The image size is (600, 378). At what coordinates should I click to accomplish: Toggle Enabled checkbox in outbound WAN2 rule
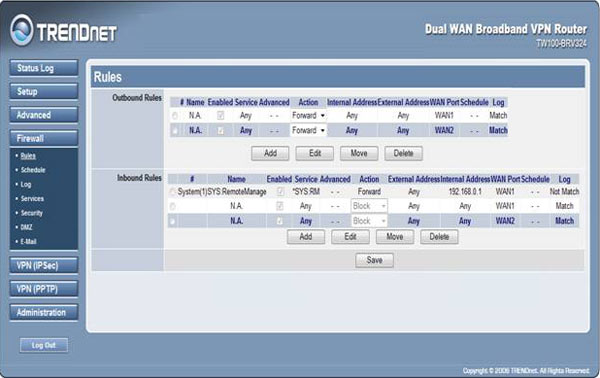point(220,130)
